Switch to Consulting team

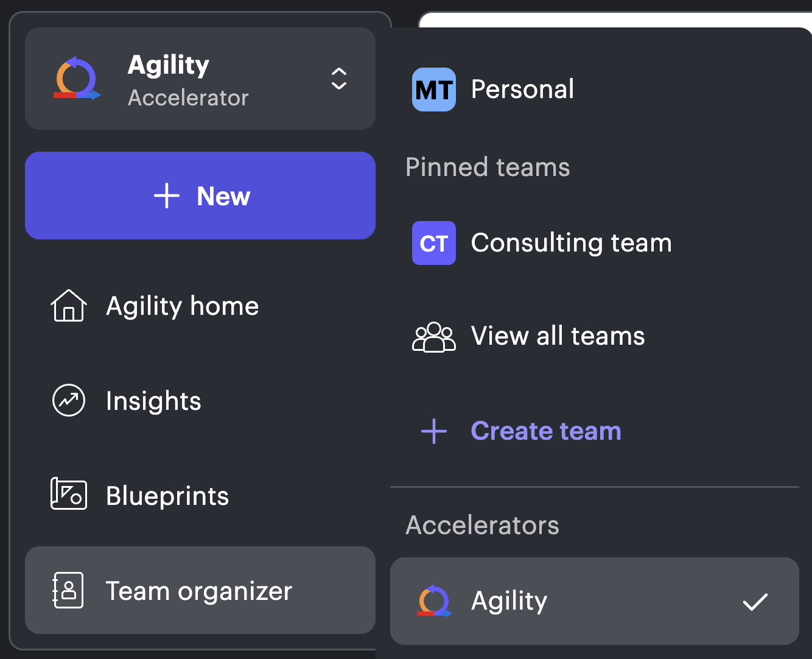[x=571, y=243]
